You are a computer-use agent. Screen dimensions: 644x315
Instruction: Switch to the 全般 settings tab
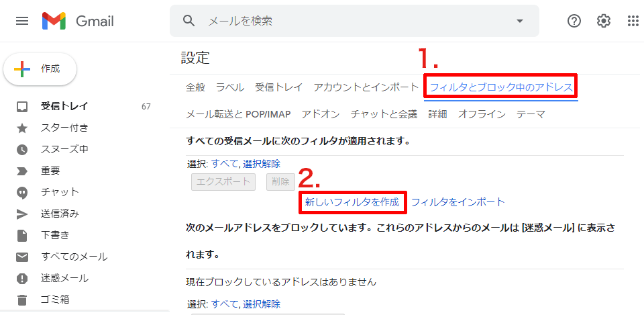pos(195,87)
